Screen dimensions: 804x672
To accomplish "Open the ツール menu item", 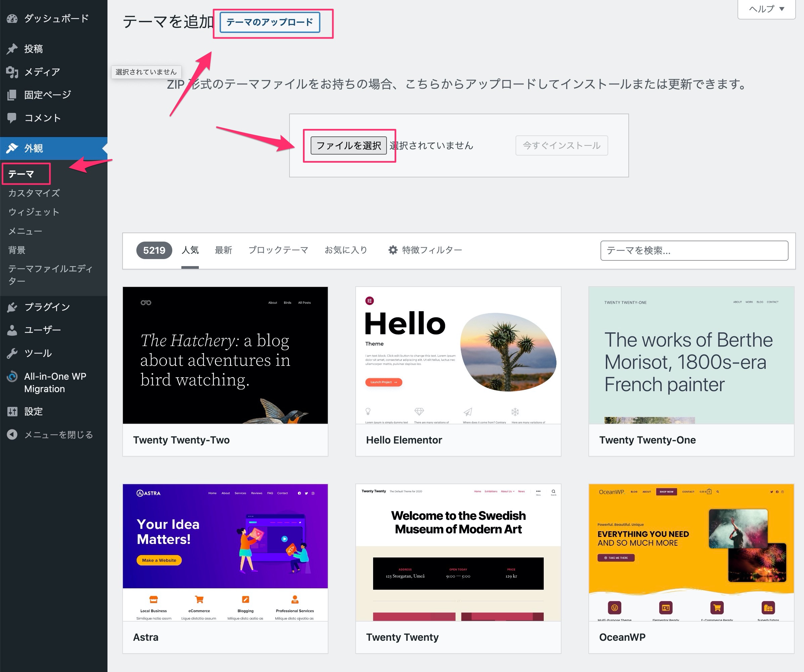I will (x=54, y=353).
